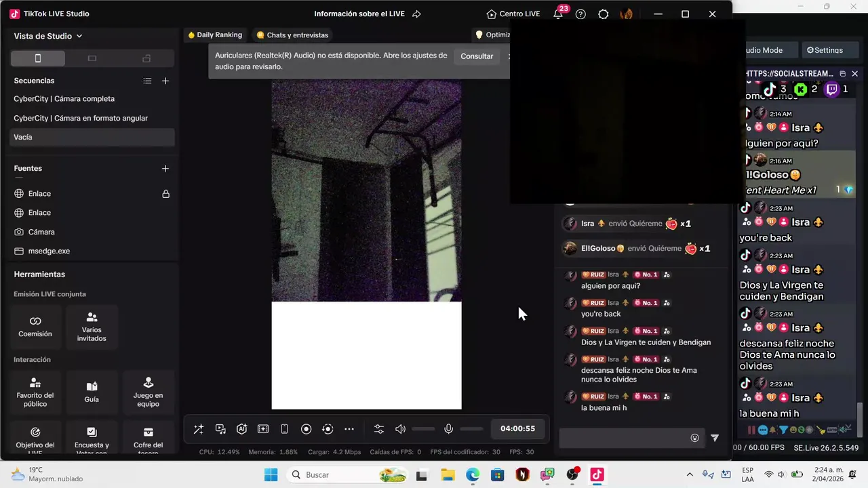This screenshot has width=868, height=488.
Task: Click the 04:00:55 live timer button
Action: (x=517, y=429)
